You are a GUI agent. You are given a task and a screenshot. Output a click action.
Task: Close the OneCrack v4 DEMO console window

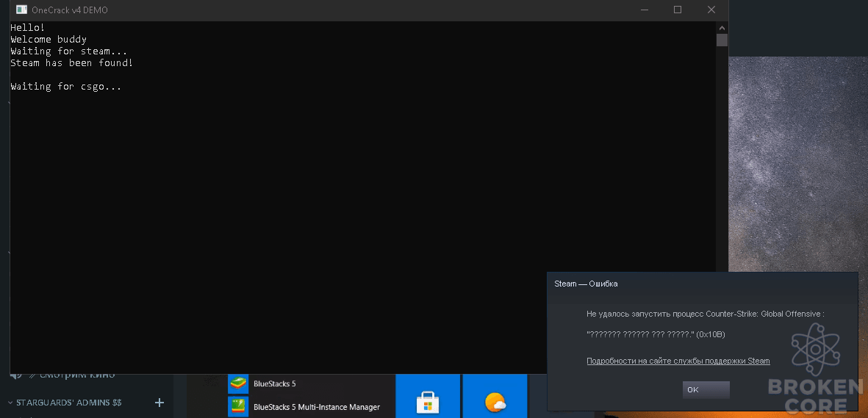tap(711, 10)
